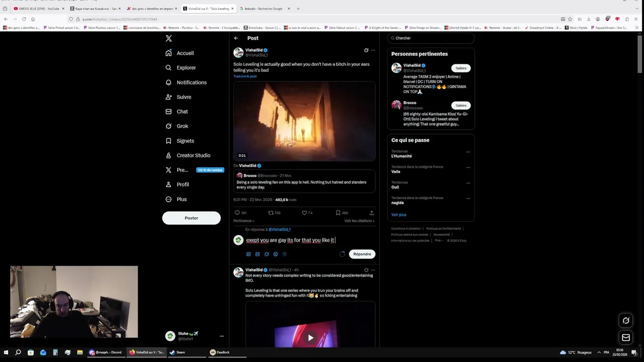
Task: Click the Grok icon on VishalSid's post
Action: (366, 50)
